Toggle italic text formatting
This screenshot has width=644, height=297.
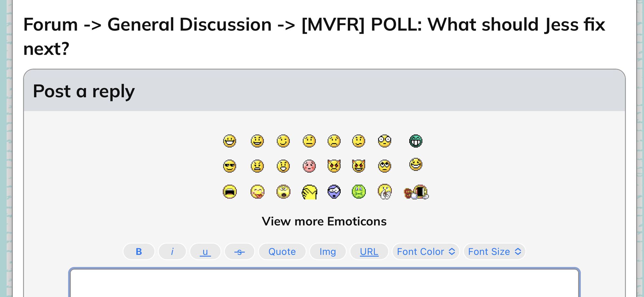tap(172, 252)
